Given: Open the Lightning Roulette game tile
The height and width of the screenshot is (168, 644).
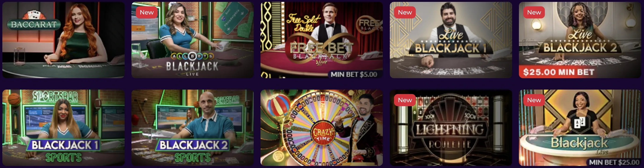Looking at the screenshot, I should [x=451, y=128].
